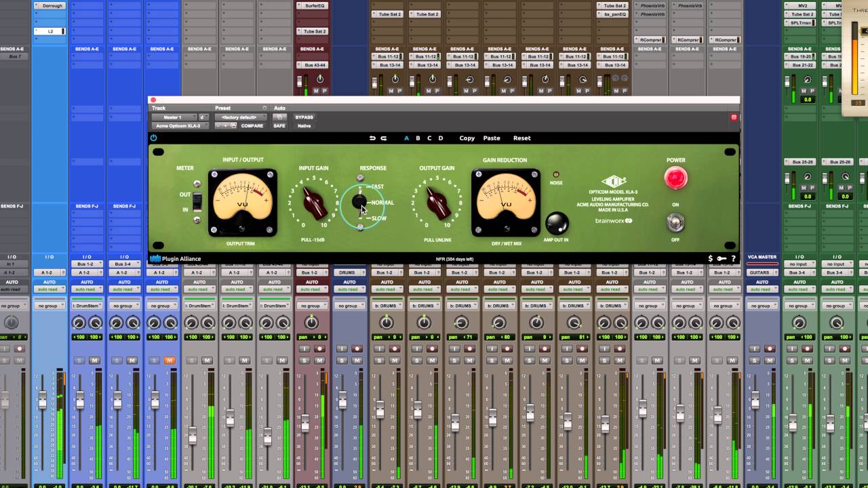Open the question mark help icon

[x=733, y=259]
